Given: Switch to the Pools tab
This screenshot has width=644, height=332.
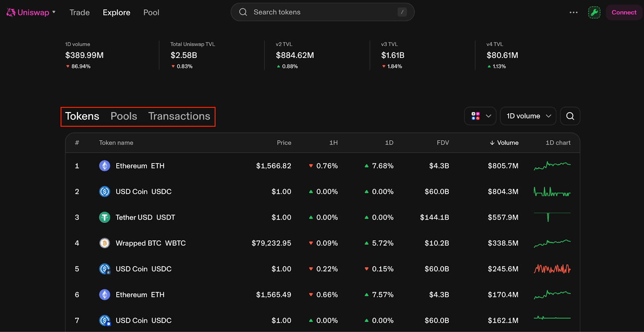Looking at the screenshot, I should pos(124,116).
